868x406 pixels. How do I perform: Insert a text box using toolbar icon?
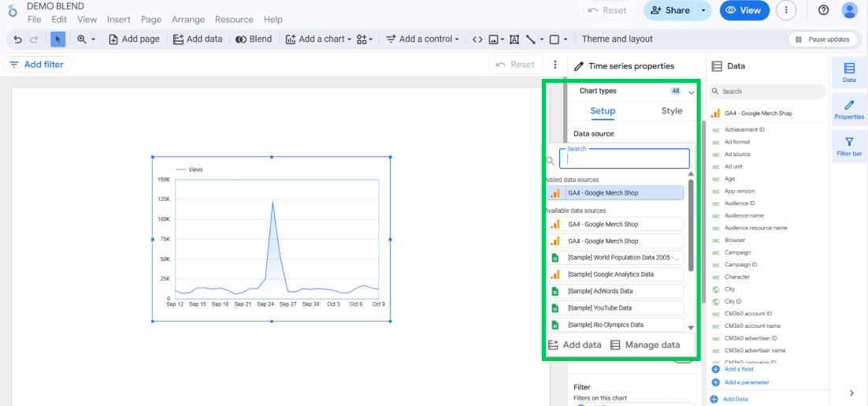click(x=514, y=39)
